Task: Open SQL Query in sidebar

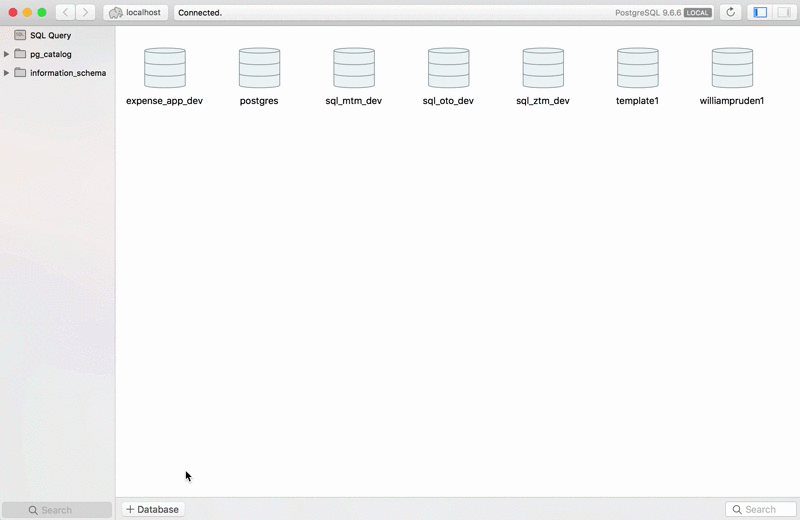Action: point(50,35)
